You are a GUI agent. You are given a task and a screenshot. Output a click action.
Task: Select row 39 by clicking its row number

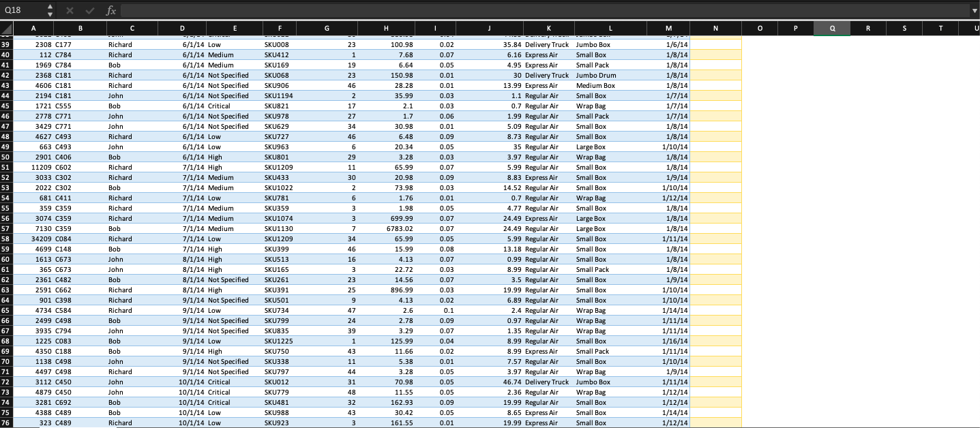(8, 44)
